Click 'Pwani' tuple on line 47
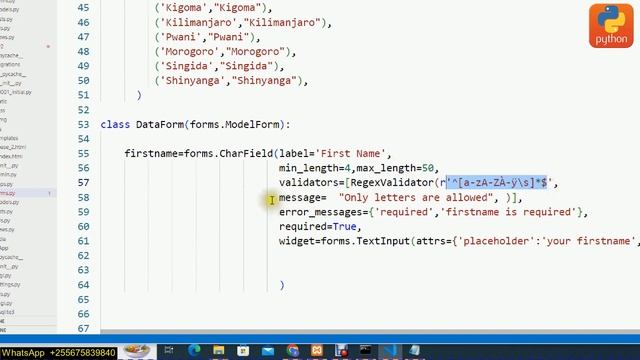Viewport: 640px width, 360px height. [x=204, y=37]
